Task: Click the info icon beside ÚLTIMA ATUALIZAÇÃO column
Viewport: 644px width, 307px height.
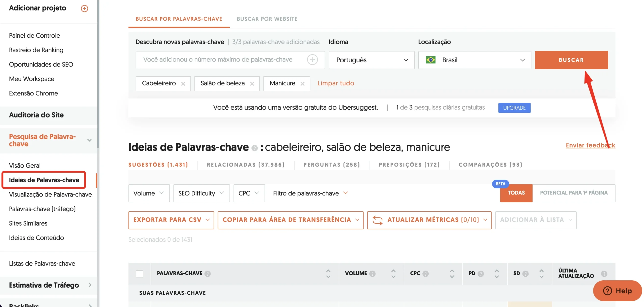Action: 604,274
